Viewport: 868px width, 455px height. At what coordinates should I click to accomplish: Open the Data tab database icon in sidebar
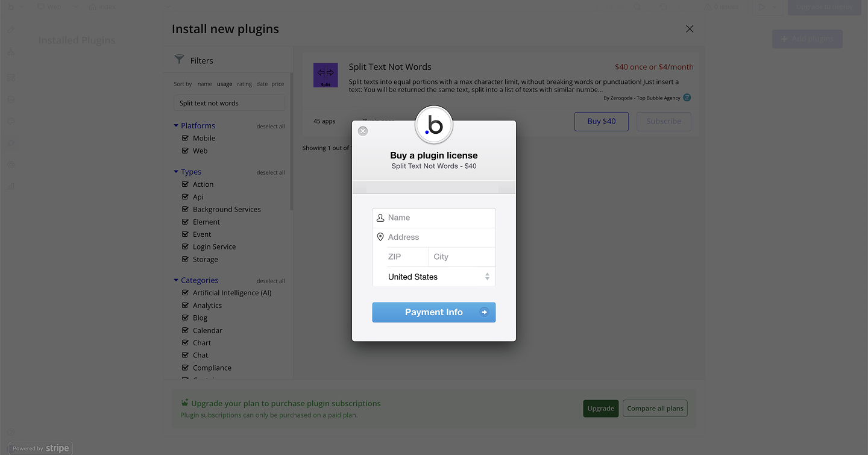coord(11,99)
